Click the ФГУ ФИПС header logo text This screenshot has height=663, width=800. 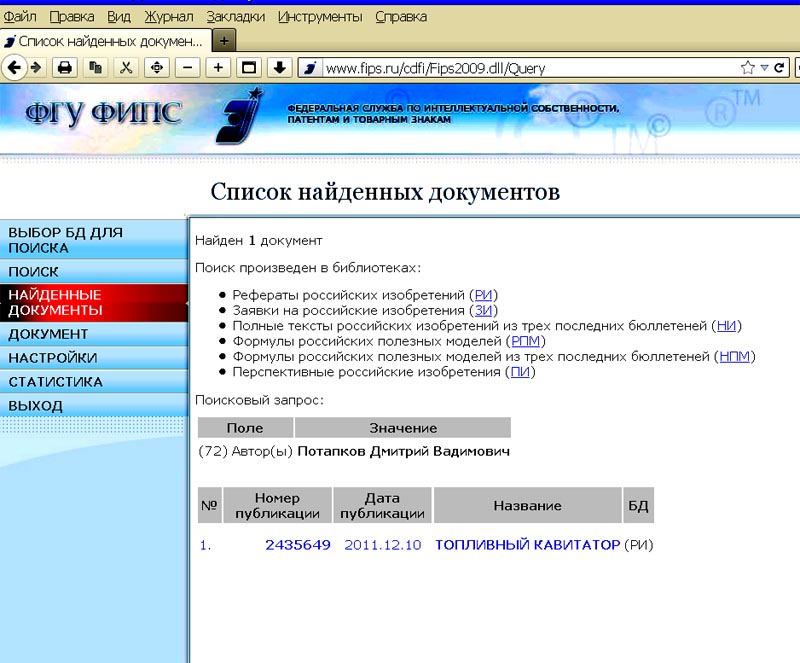[104, 112]
